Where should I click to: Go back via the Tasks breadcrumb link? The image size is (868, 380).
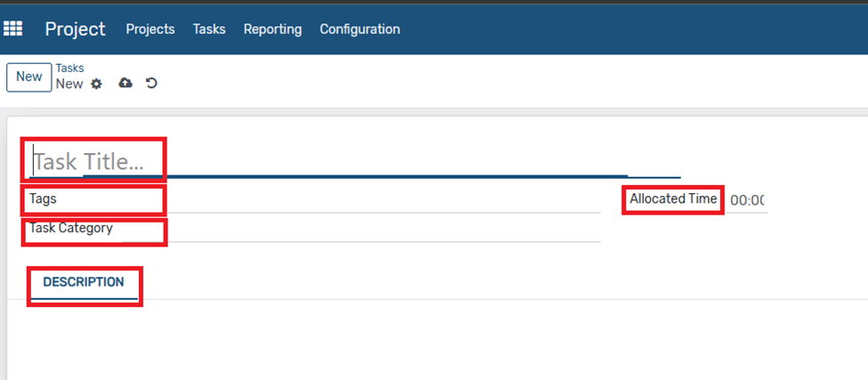[69, 68]
